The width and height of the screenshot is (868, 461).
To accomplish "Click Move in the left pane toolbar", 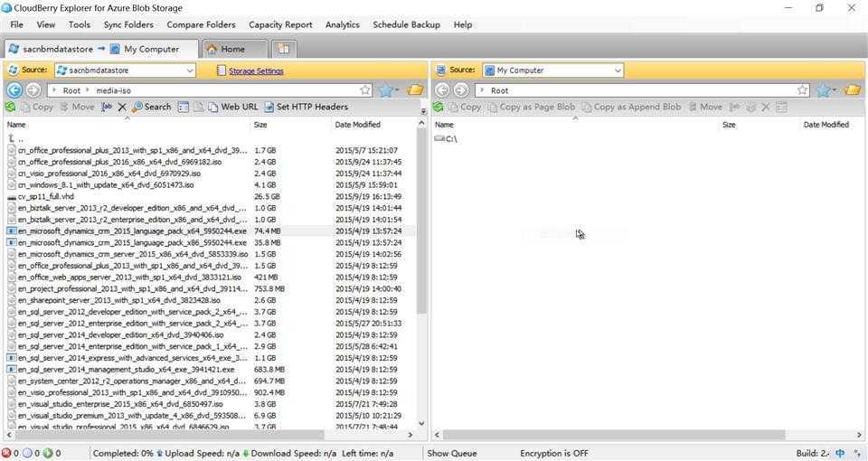I will click(77, 107).
